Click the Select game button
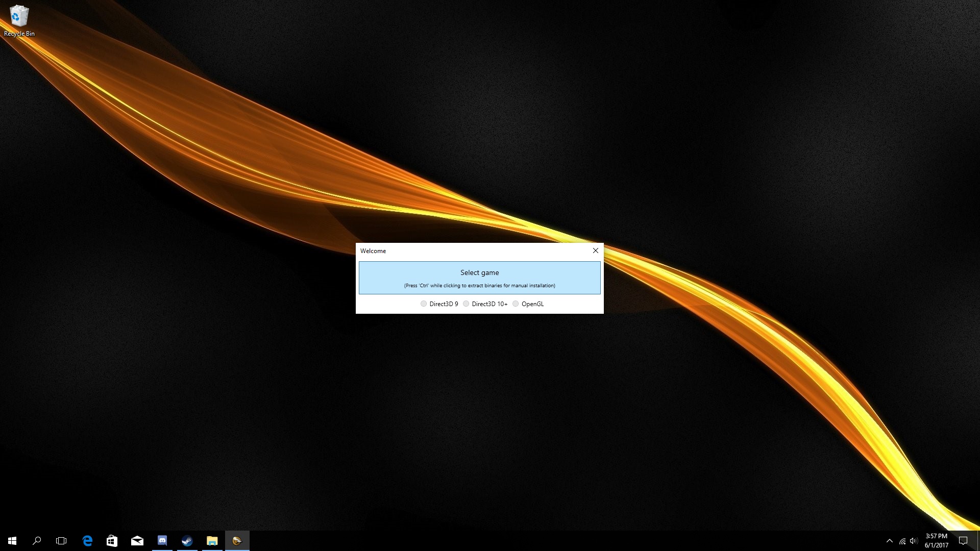Image resolution: width=980 pixels, height=551 pixels. tap(479, 278)
